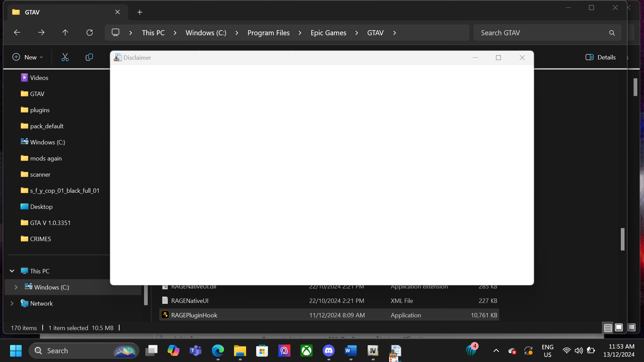Open the Xbox app from the taskbar
The height and width of the screenshot is (362, 644).
307,351
